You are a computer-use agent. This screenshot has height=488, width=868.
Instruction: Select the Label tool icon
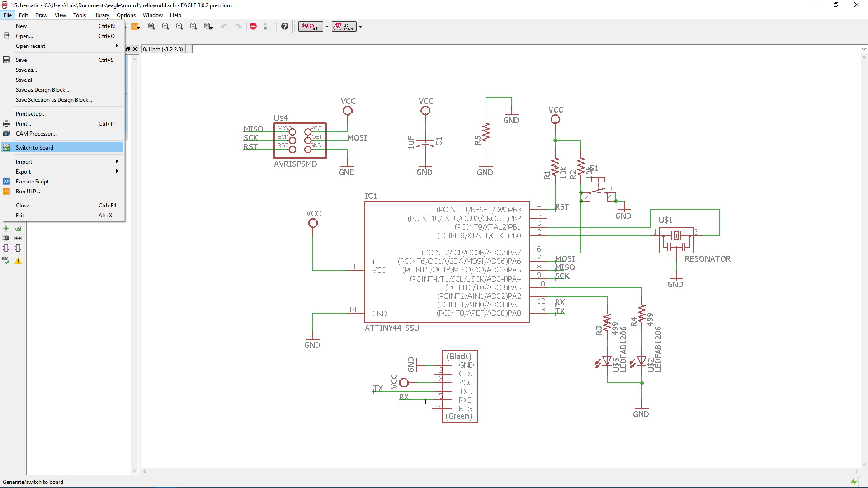click(x=18, y=228)
